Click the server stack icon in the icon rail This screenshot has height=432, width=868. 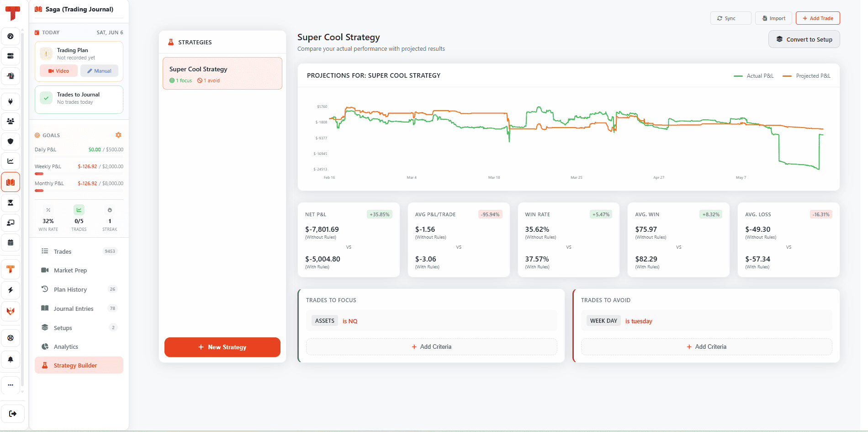coord(11,56)
